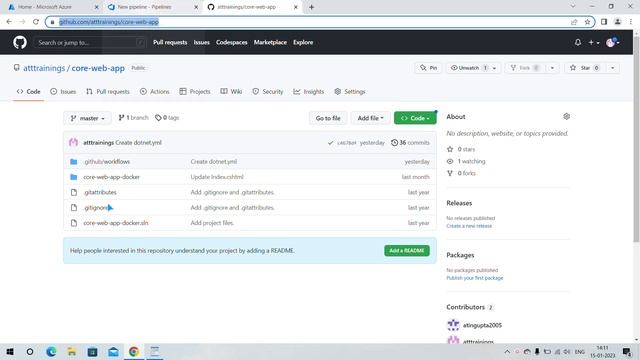
Task: Open Codespaces in top navigation
Action: [x=231, y=42]
